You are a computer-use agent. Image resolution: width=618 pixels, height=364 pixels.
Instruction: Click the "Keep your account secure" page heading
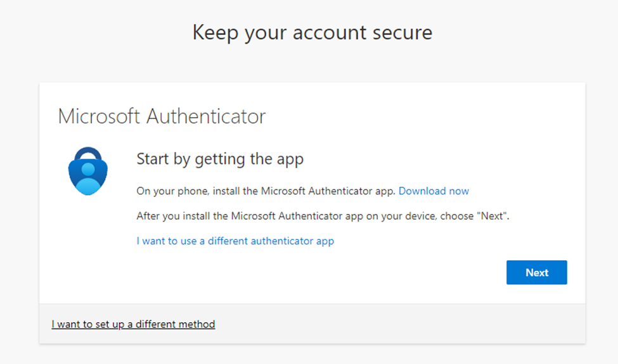tap(312, 32)
